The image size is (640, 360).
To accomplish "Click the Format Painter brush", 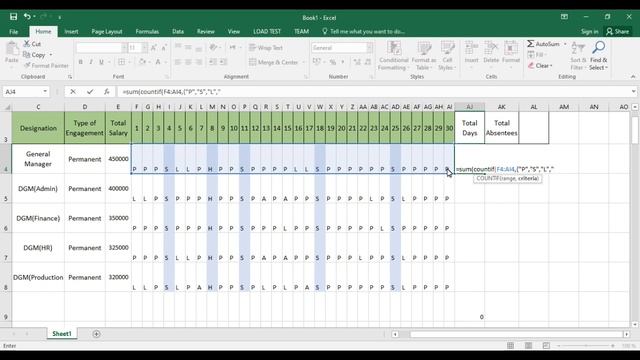I will (x=27, y=65).
